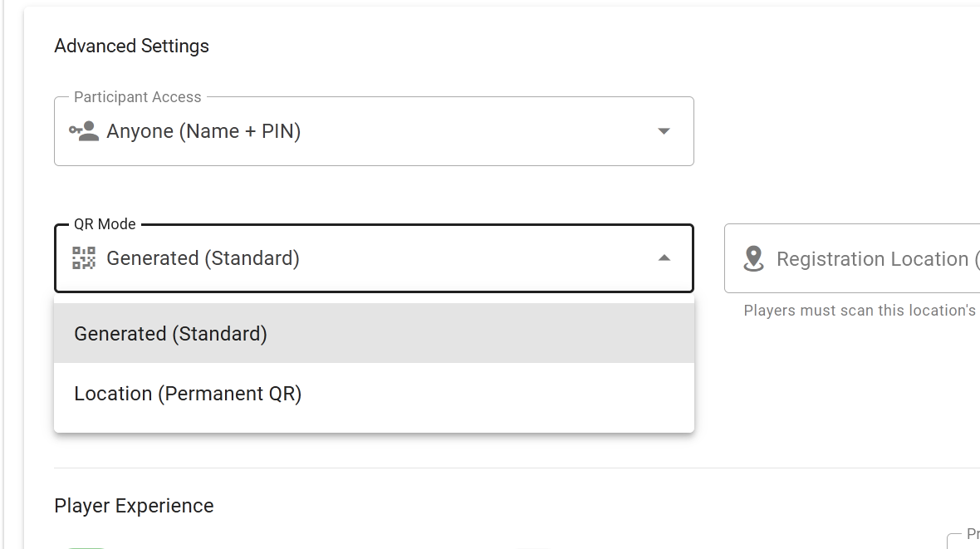Click the Advanced Settings section title
Screen dimensions: 980x549
[131, 47]
